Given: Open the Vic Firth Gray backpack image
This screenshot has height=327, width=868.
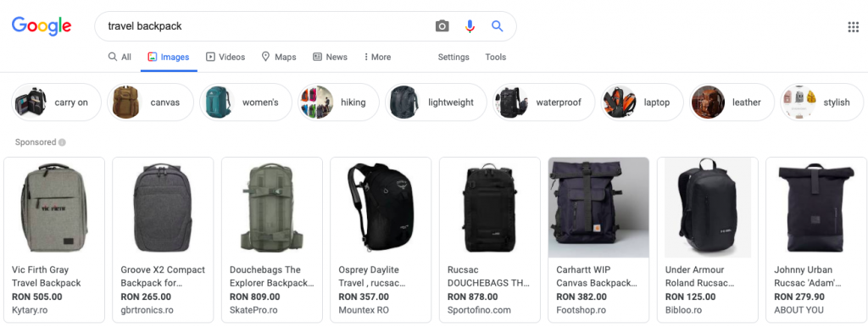Looking at the screenshot, I should coord(54,208).
